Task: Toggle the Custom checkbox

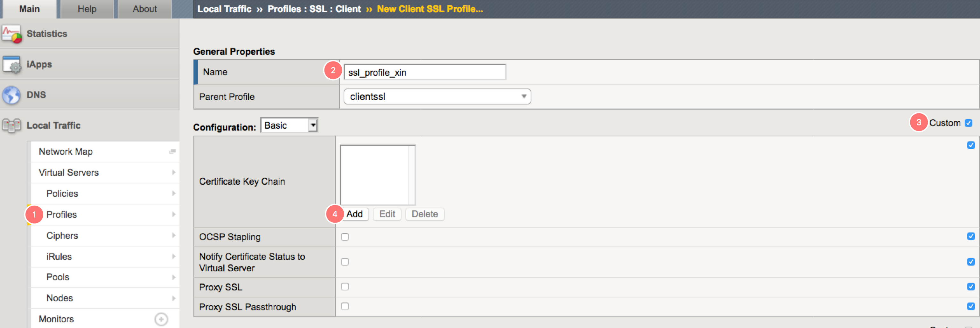Action: click(x=968, y=123)
